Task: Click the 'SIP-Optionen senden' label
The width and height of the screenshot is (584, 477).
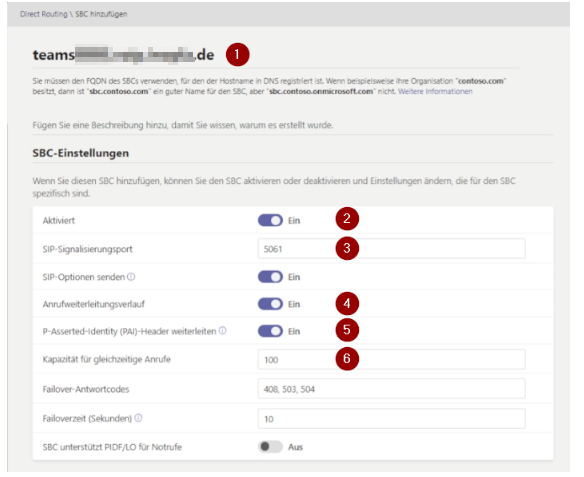Action: pos(84,277)
